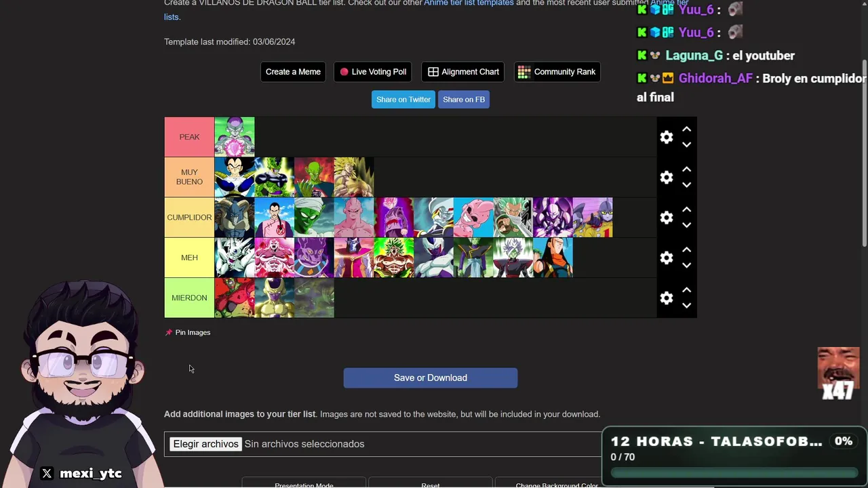Move MUY BUENO row up
Viewport: 868px width, 488px height.
click(x=686, y=169)
